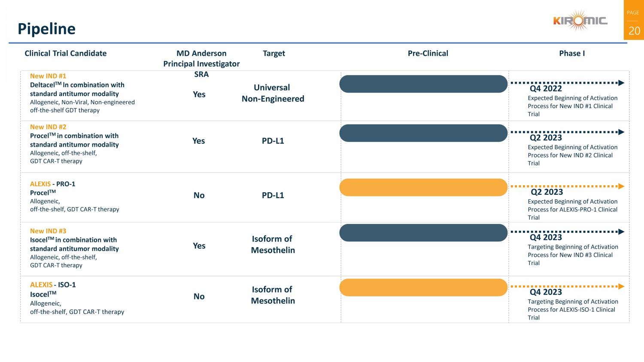This screenshot has height=362, width=644.
Task: Click the dark arrowhead in the New IND #1 row
Action: (x=621, y=83)
